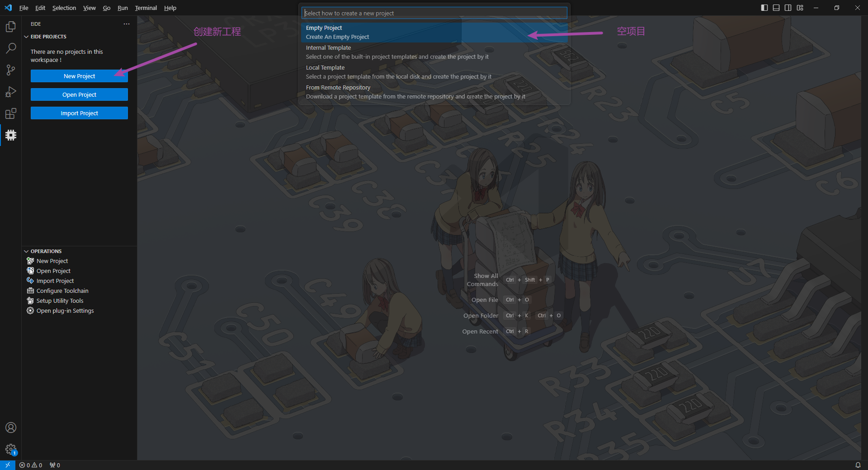Click the EIDE chip icon in activity bar
This screenshot has width=868, height=470.
[11, 135]
